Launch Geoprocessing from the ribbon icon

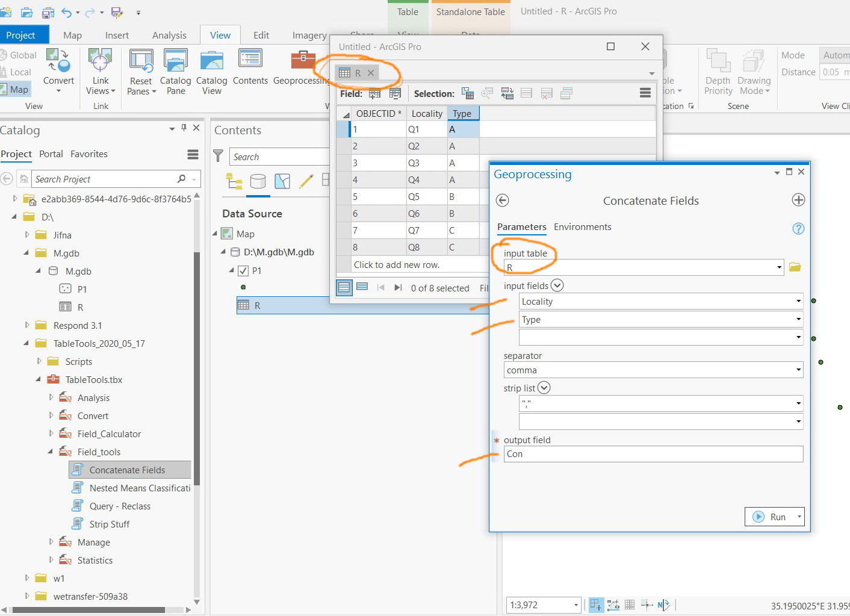click(302, 65)
